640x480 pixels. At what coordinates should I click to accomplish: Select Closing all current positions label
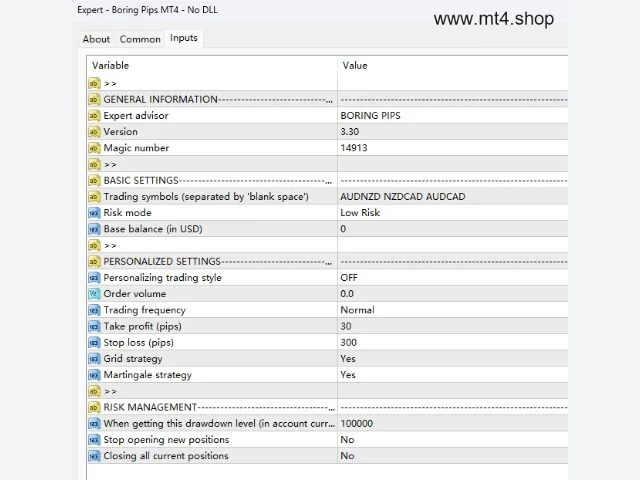166,456
